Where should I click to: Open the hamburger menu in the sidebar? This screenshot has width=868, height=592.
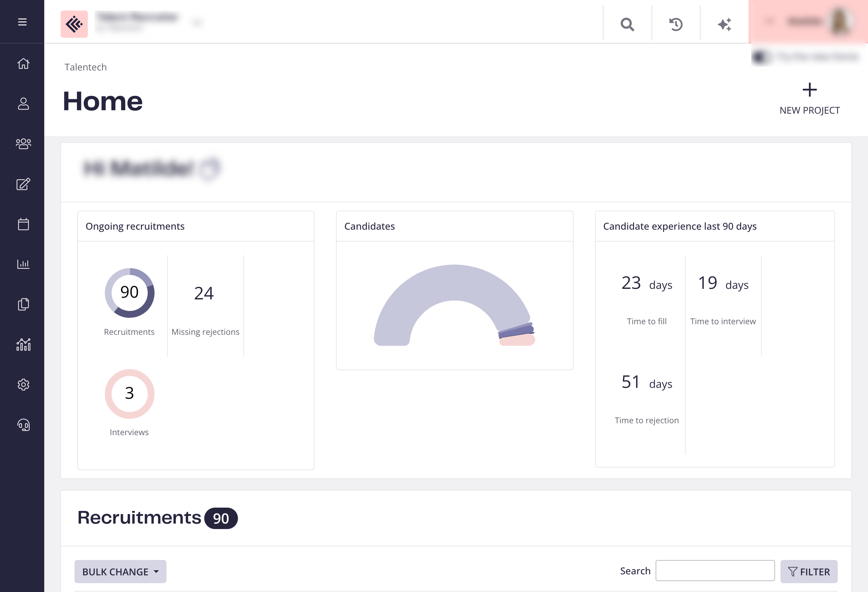click(22, 22)
